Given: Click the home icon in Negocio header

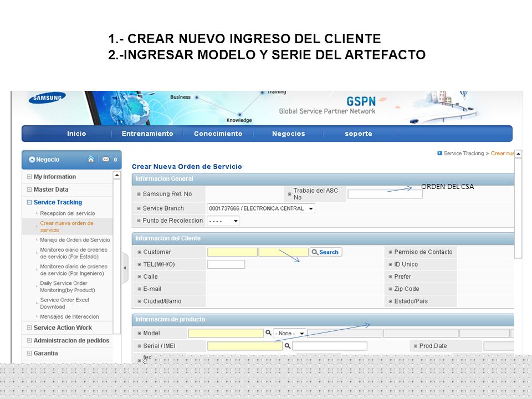Looking at the screenshot, I should pos(90,159).
